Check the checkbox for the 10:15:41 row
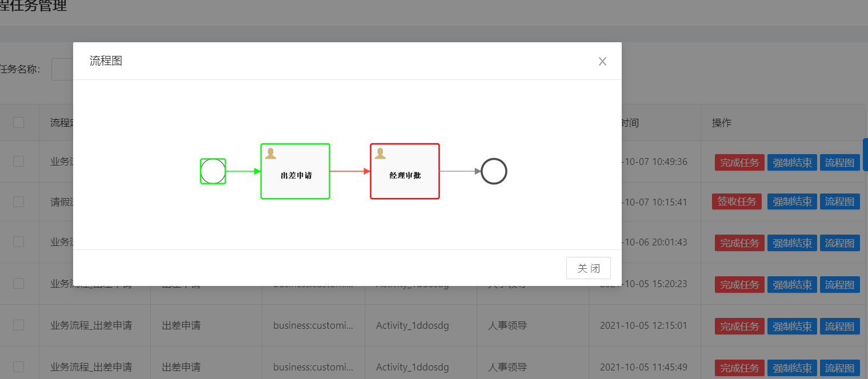Screen dimensions: 868x379 [19, 201]
